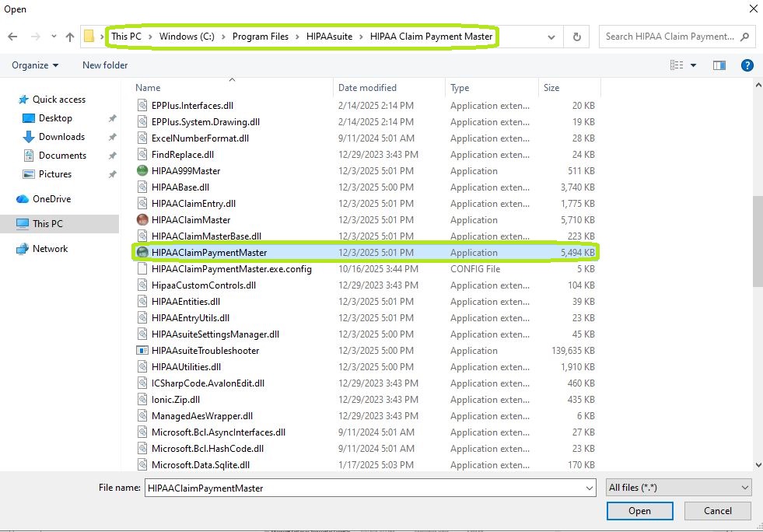Click the Open button
This screenshot has height=532, width=763.
(639, 510)
